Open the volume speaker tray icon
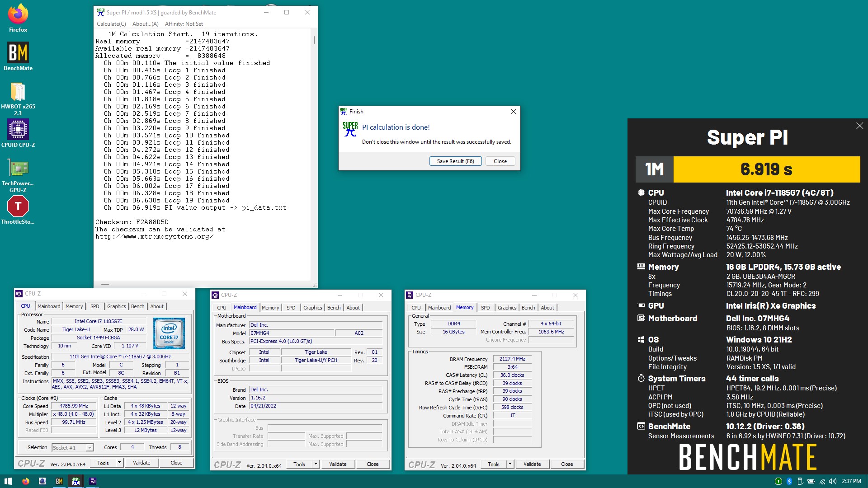This screenshot has width=868, height=488. pos(833,481)
